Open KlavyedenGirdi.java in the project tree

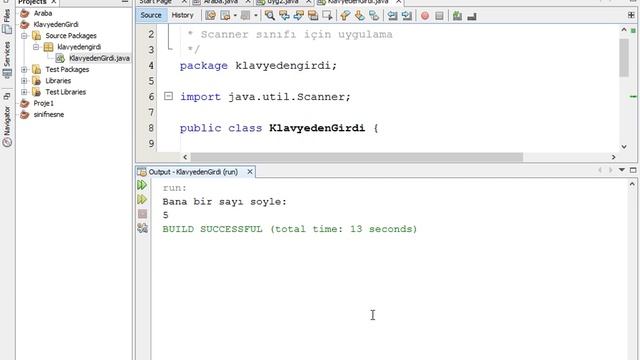[100, 58]
